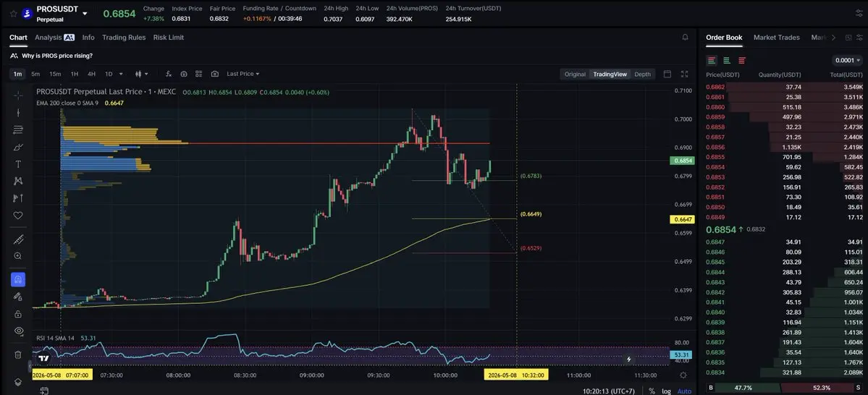868x395 pixels.
Task: Select the 5m timeframe
Action: [35, 74]
